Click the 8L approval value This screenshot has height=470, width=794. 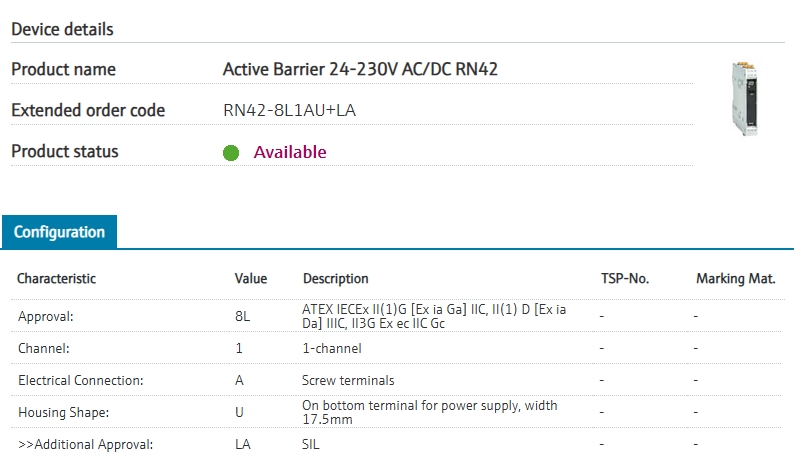pyautogui.click(x=242, y=316)
